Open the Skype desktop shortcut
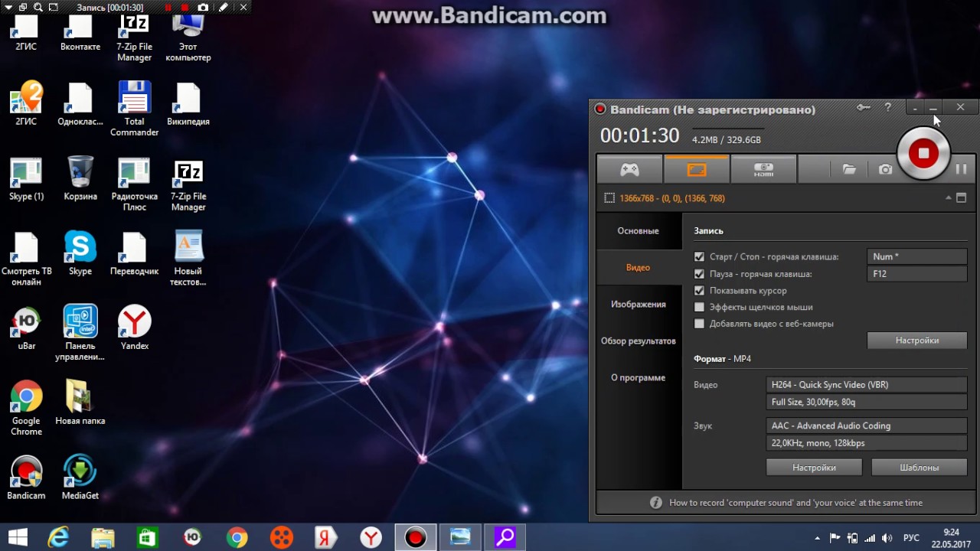The image size is (980, 551). point(80,253)
